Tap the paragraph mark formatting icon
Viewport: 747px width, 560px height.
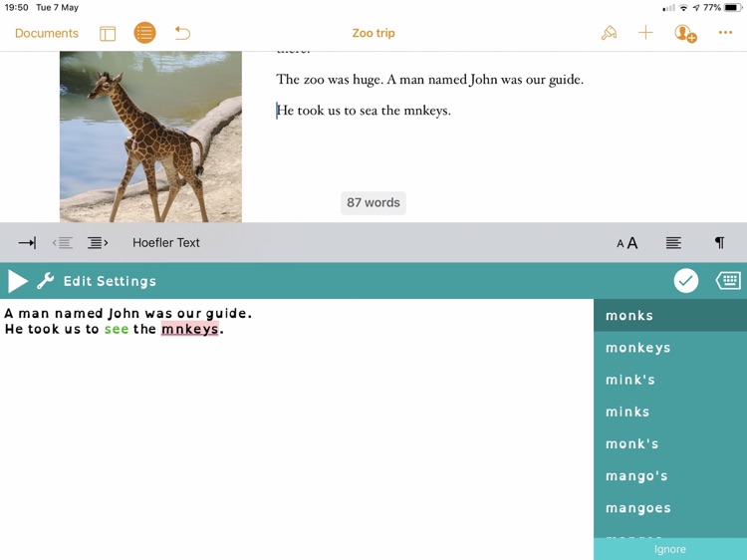tap(719, 243)
